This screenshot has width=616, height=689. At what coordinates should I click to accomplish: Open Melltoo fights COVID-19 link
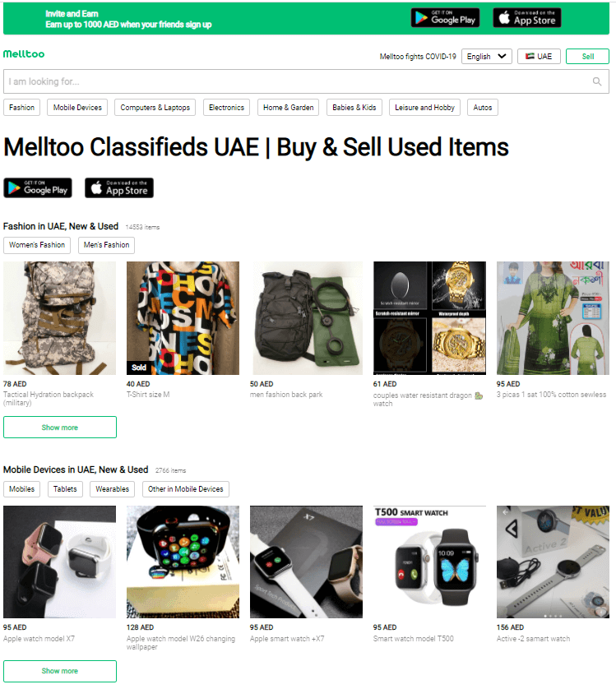click(x=418, y=56)
